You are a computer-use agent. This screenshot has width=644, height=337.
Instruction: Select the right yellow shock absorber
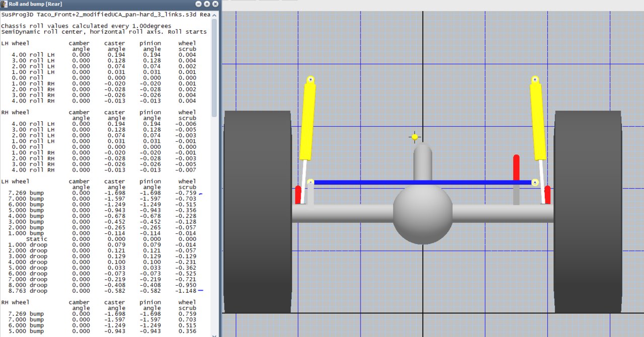(x=538, y=122)
